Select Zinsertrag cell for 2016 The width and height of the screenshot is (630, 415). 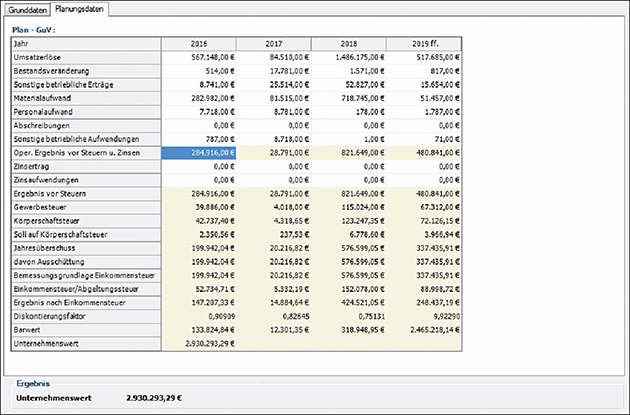click(x=200, y=166)
